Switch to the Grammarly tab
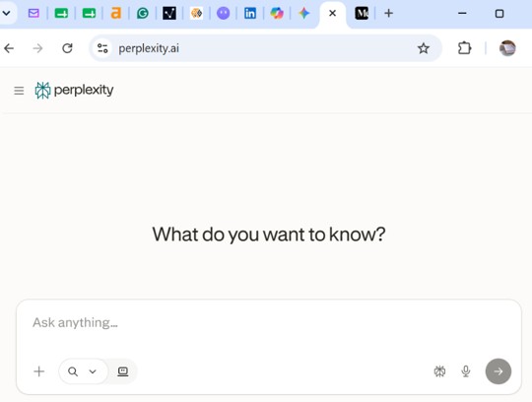The width and height of the screenshot is (532, 402). (x=143, y=13)
